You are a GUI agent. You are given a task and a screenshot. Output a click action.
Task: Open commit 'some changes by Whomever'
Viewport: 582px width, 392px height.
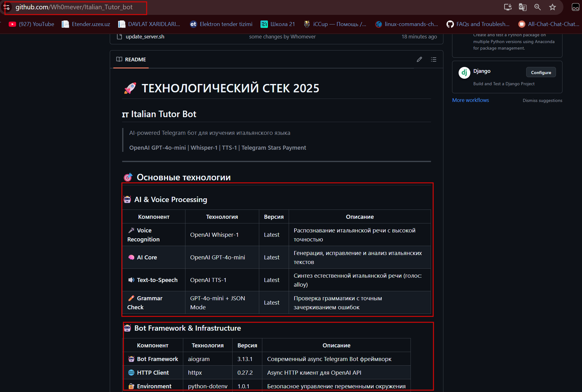[x=282, y=37]
